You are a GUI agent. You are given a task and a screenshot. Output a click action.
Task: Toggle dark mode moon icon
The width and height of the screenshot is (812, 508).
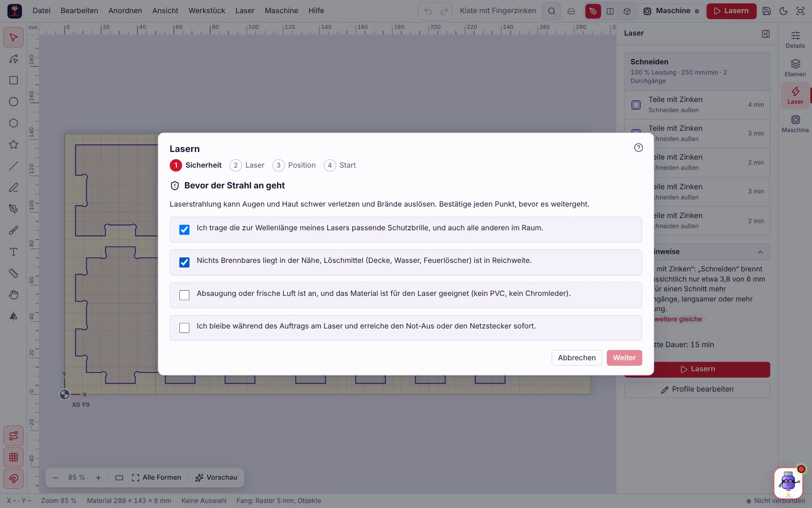click(783, 11)
